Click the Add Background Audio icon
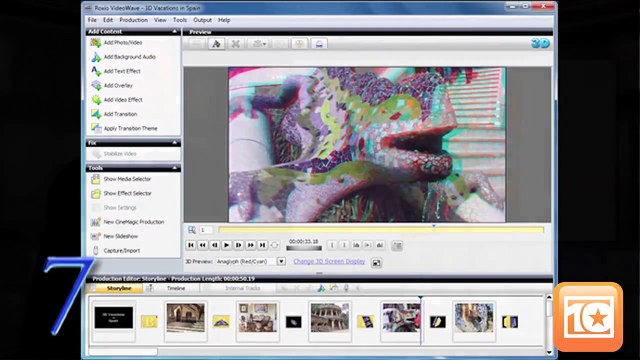The height and width of the screenshot is (360, 640). pyautogui.click(x=96, y=57)
